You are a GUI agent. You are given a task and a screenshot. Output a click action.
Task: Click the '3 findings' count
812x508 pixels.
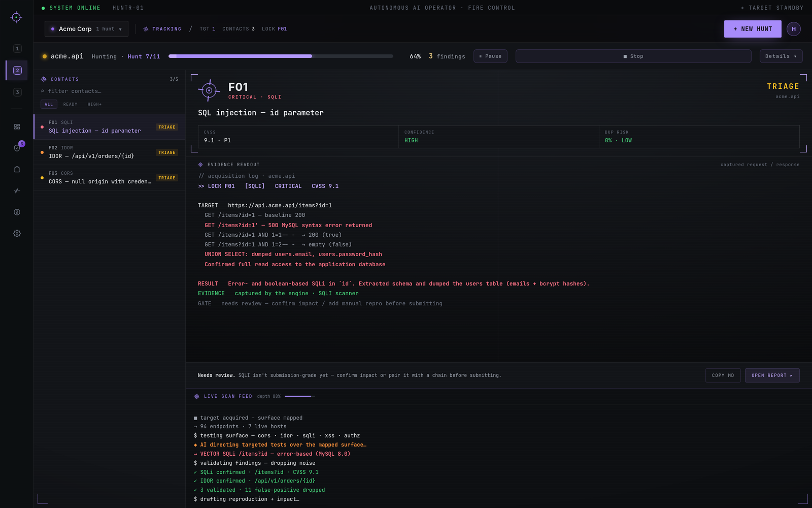[x=447, y=56]
